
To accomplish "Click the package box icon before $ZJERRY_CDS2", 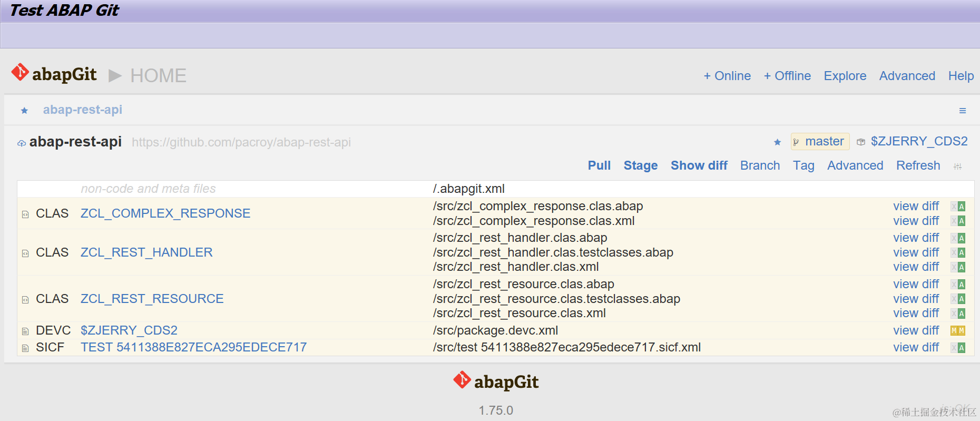I will tap(861, 142).
